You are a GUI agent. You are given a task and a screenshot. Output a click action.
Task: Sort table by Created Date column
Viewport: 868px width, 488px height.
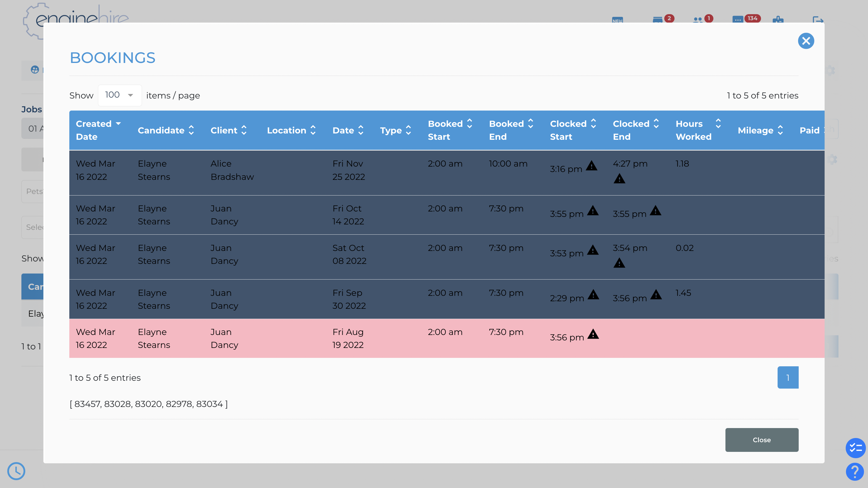point(98,130)
